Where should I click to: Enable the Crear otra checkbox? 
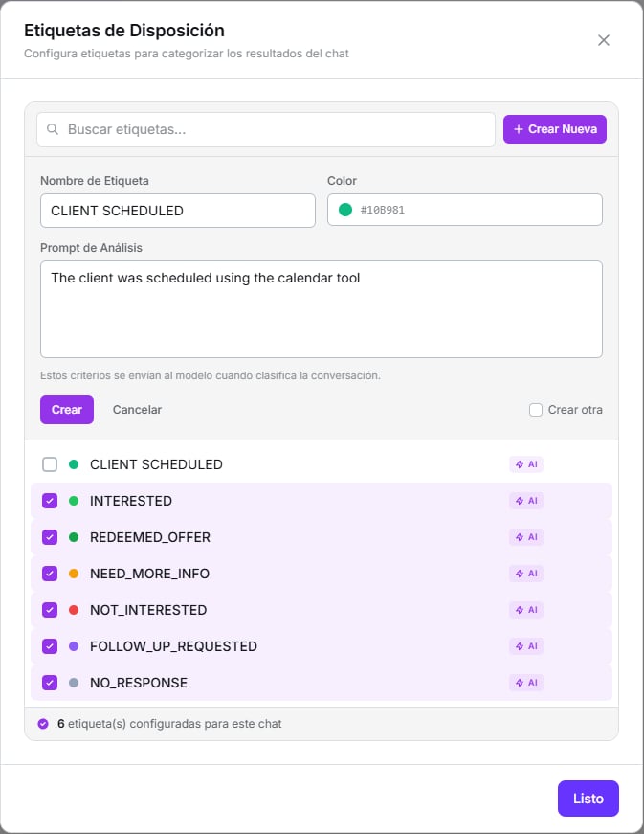(536, 410)
